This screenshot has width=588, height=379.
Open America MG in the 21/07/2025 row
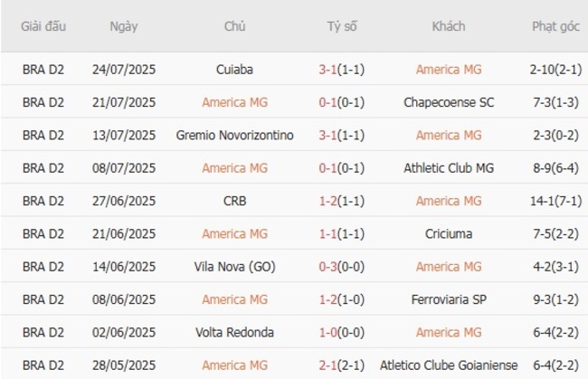[235, 102]
